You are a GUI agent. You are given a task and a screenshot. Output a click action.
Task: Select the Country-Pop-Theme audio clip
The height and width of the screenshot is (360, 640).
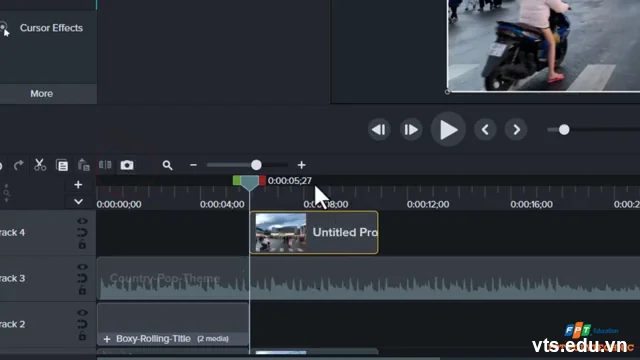coord(368,279)
